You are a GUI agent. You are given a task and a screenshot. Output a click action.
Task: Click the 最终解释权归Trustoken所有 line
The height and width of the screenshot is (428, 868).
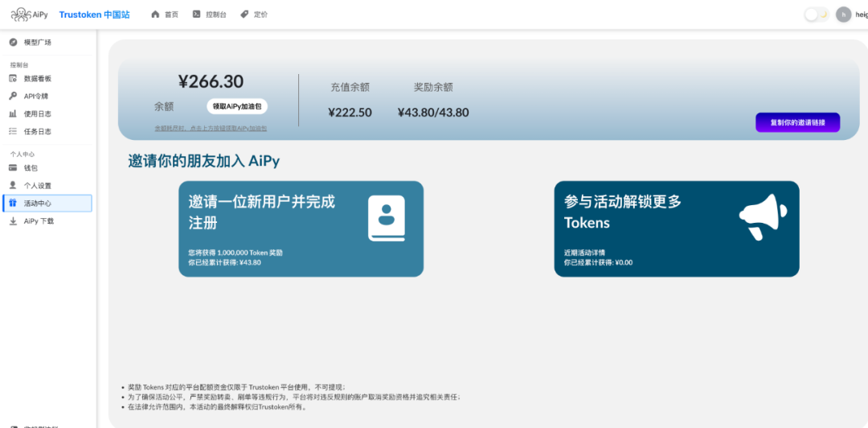click(217, 407)
